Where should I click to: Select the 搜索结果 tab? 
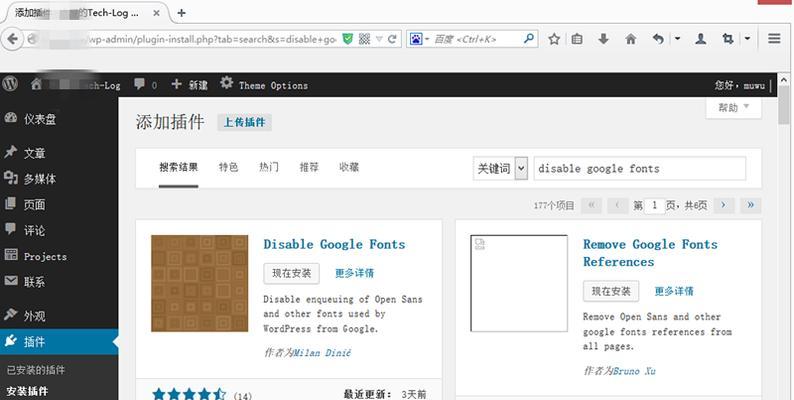(178, 167)
